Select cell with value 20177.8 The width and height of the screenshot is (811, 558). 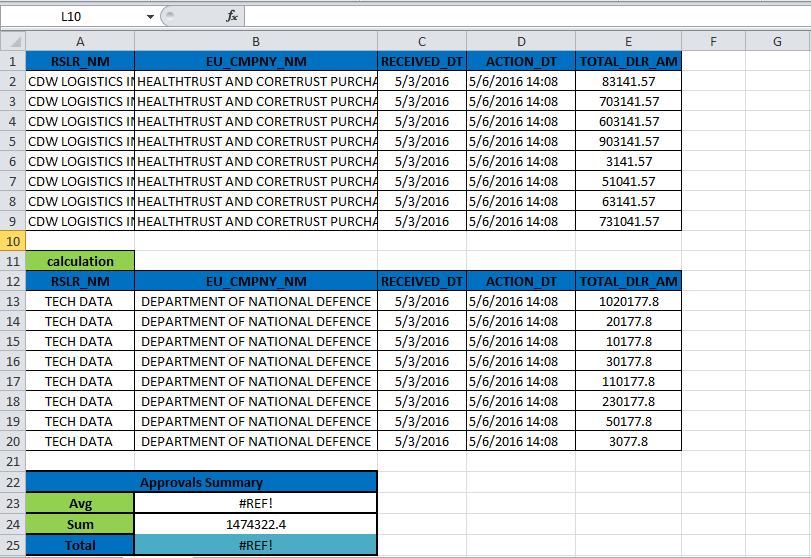click(x=628, y=321)
